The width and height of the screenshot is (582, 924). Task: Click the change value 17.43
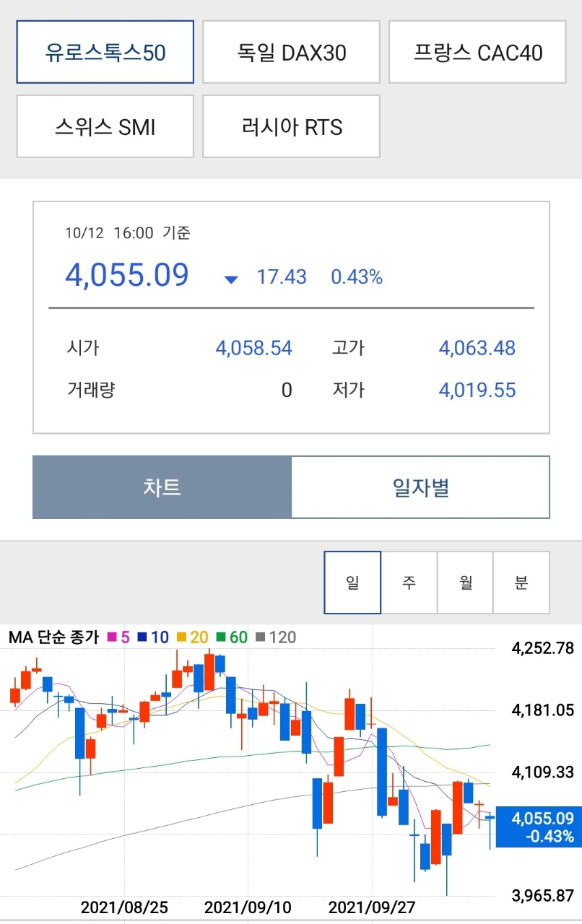point(282,277)
